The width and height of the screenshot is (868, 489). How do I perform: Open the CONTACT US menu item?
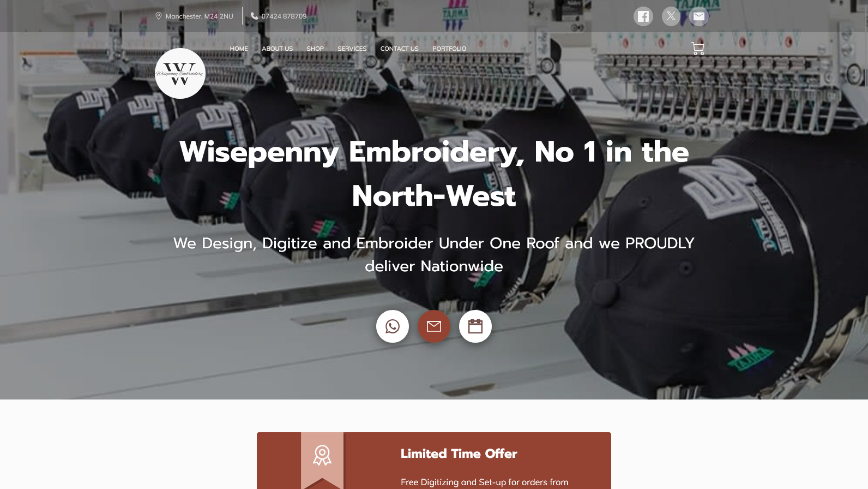coord(399,49)
